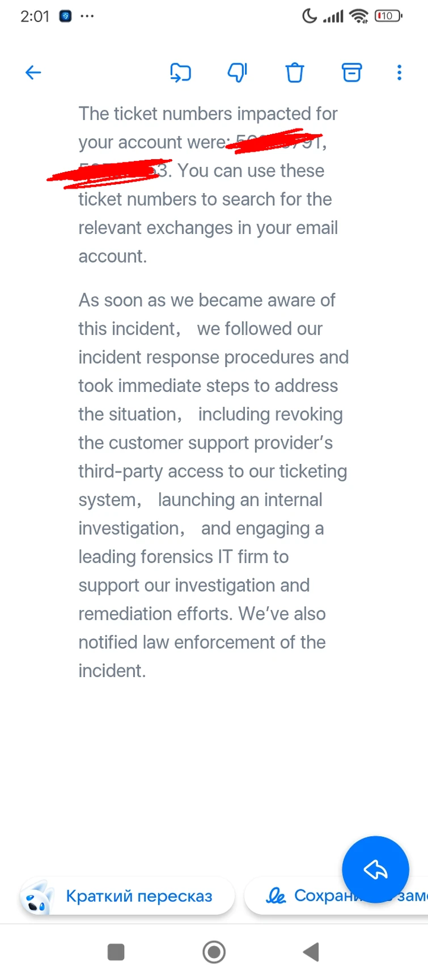428x980 pixels.
Task: Go back using the blue arrow
Action: pyautogui.click(x=33, y=73)
